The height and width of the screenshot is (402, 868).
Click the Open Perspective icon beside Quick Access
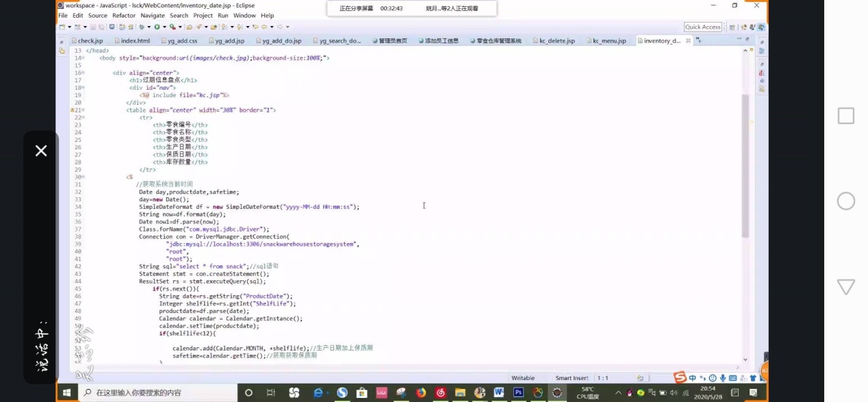coord(730,27)
